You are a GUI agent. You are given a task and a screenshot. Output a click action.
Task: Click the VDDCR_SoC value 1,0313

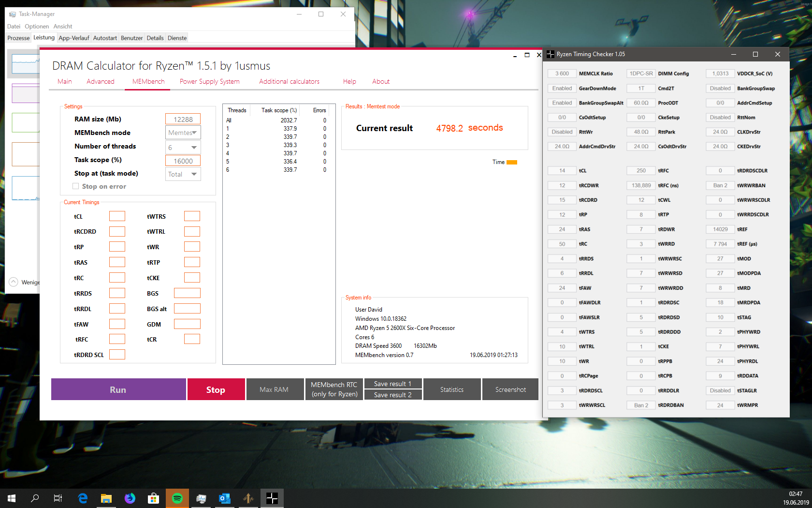720,74
